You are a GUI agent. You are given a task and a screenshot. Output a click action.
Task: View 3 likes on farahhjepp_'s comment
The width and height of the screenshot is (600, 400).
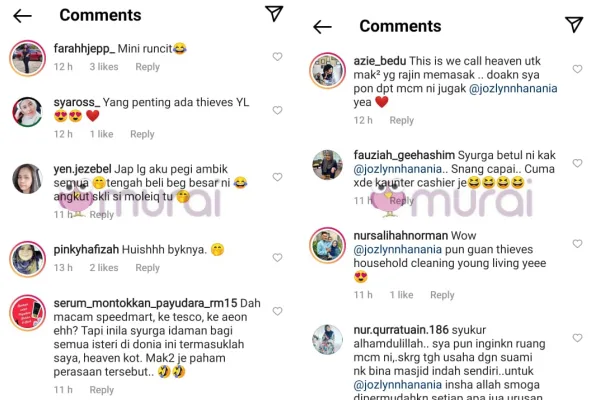click(104, 67)
